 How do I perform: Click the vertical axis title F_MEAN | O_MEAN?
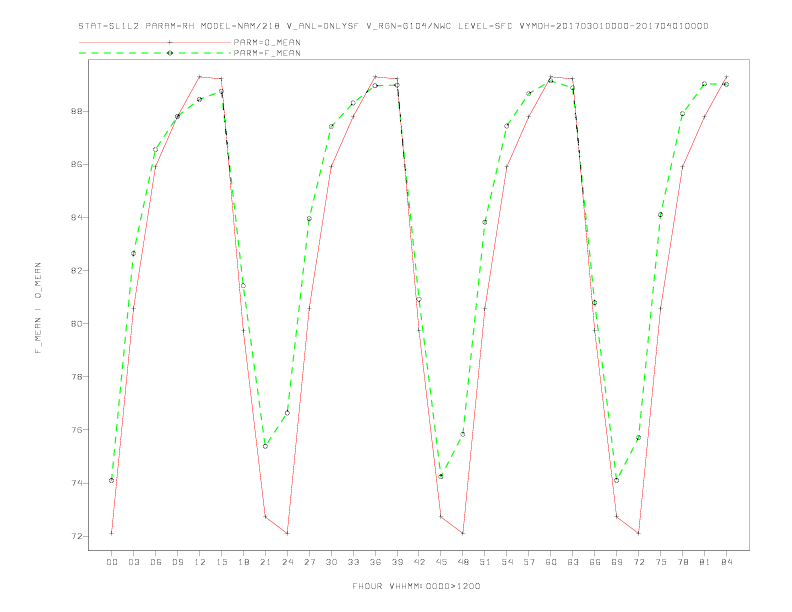click(38, 308)
